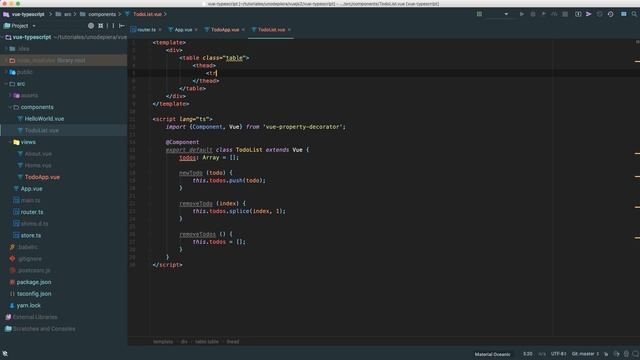The width and height of the screenshot is (640, 360).
Task: Switch to the App.vue editor tab
Action: tap(183, 30)
